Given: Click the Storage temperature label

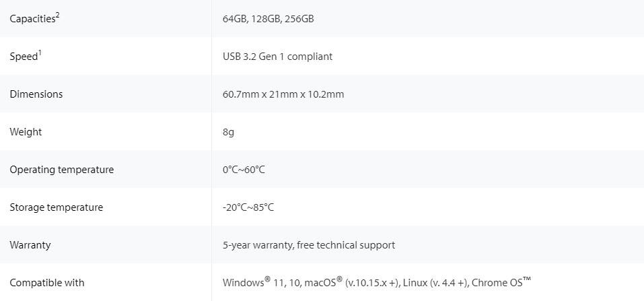Looking at the screenshot, I should point(57,207).
